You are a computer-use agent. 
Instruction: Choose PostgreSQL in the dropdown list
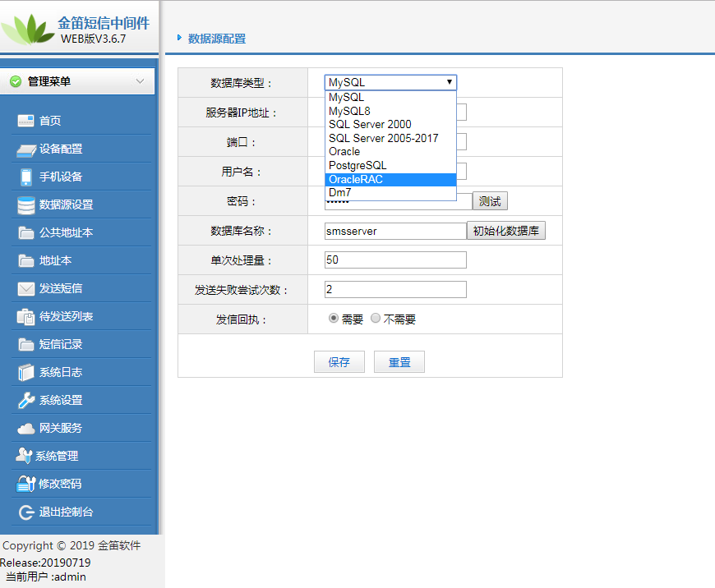point(357,165)
